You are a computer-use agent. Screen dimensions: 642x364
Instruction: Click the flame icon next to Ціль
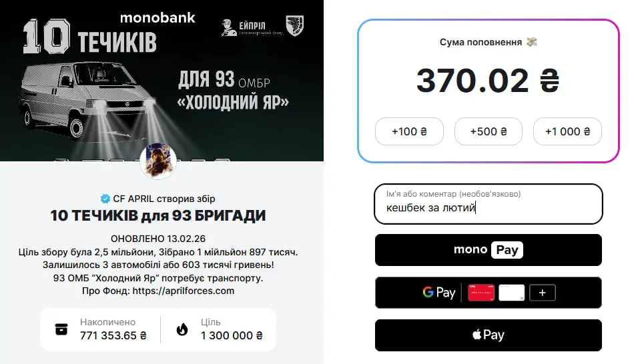[x=182, y=329]
